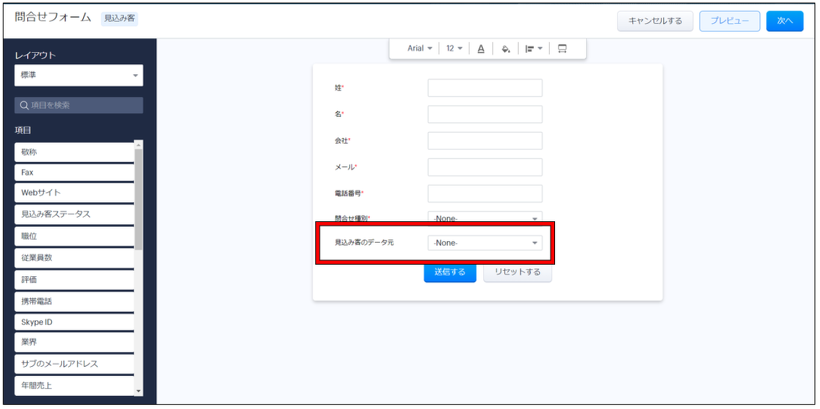This screenshot has height=409, width=820.
Task: Open the text alignment options
Action: pyautogui.click(x=534, y=48)
